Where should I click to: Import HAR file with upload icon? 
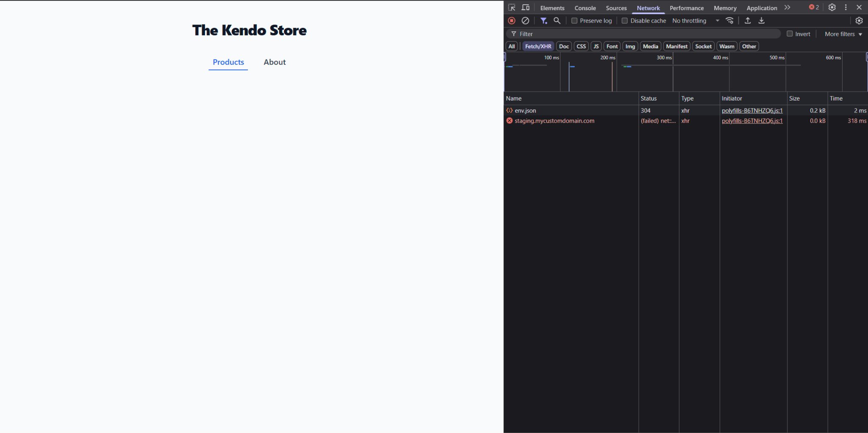(748, 20)
